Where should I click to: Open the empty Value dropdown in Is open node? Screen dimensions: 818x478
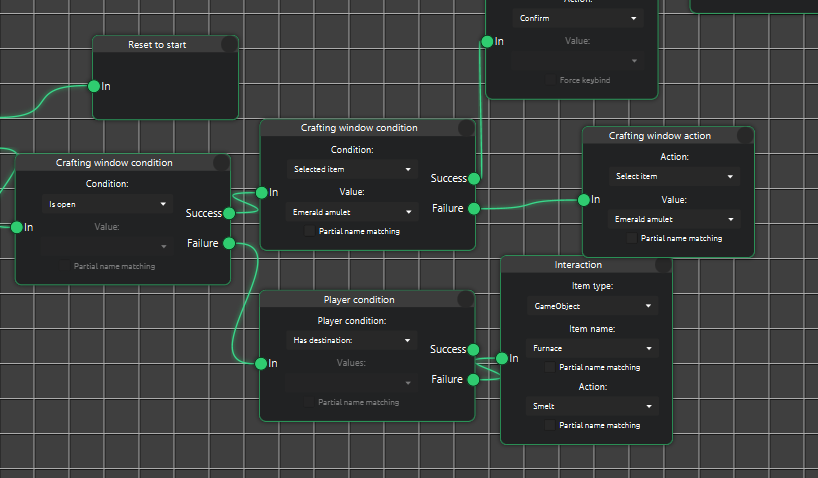pyautogui.click(x=107, y=246)
